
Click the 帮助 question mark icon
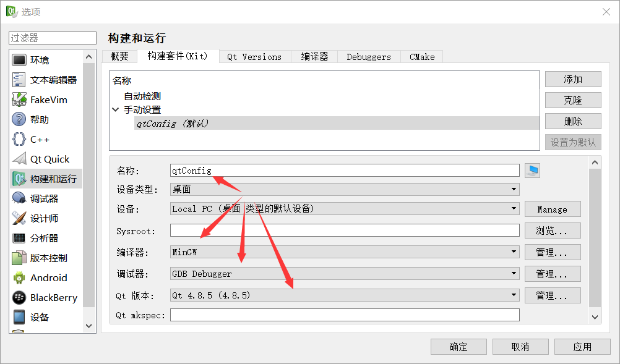click(19, 119)
